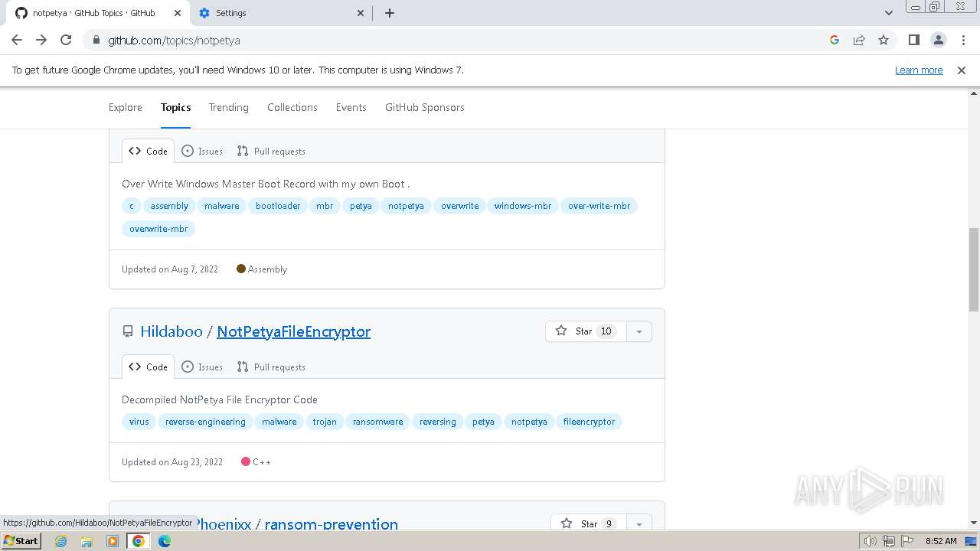Select the 'windows-mbr' topic tag

click(523, 206)
